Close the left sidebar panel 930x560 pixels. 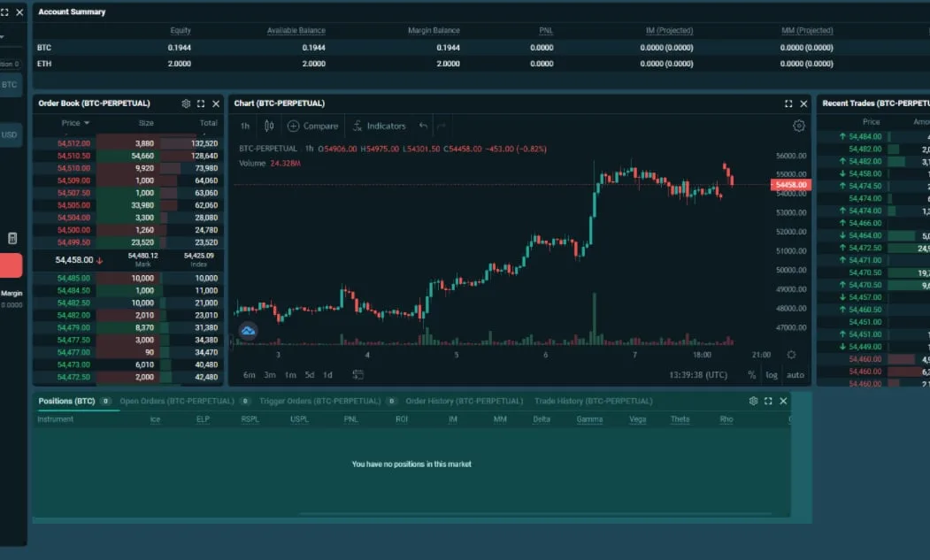(19, 12)
